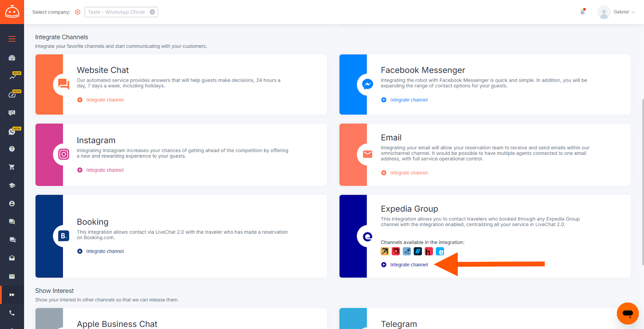Click the Email envelope card icon
This screenshot has width=644, height=329.
pos(367,154)
